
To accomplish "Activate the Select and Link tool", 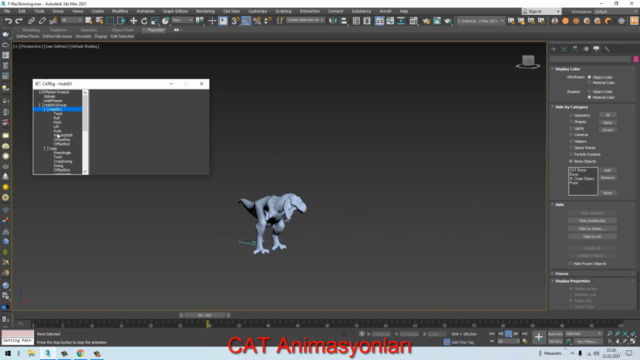I will (x=31, y=21).
